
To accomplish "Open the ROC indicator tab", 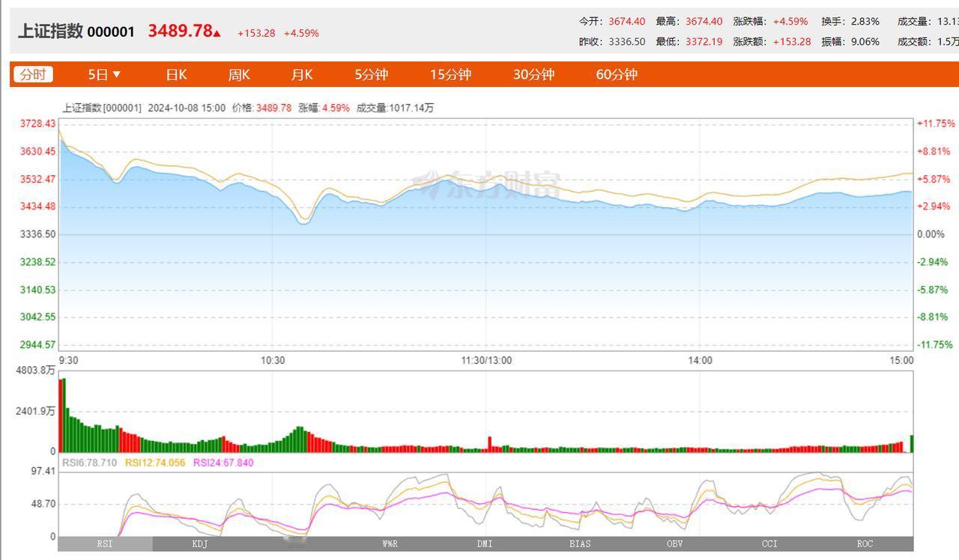I will pyautogui.click(x=865, y=544).
